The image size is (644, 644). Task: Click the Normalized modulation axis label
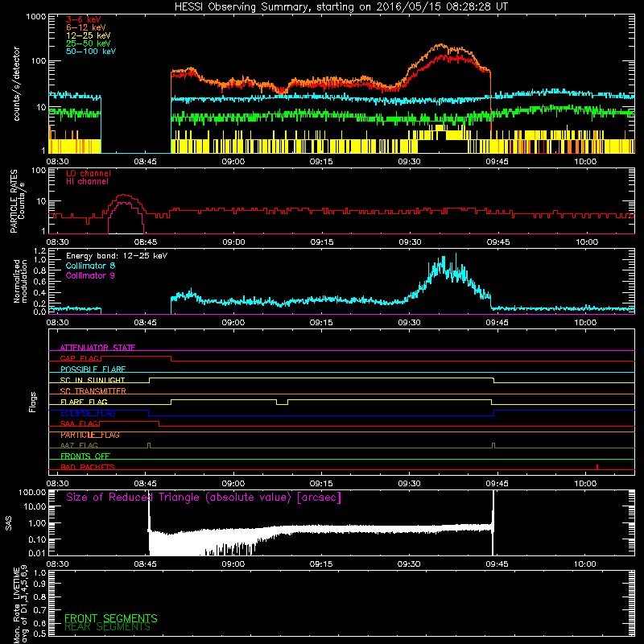[x=20, y=281]
